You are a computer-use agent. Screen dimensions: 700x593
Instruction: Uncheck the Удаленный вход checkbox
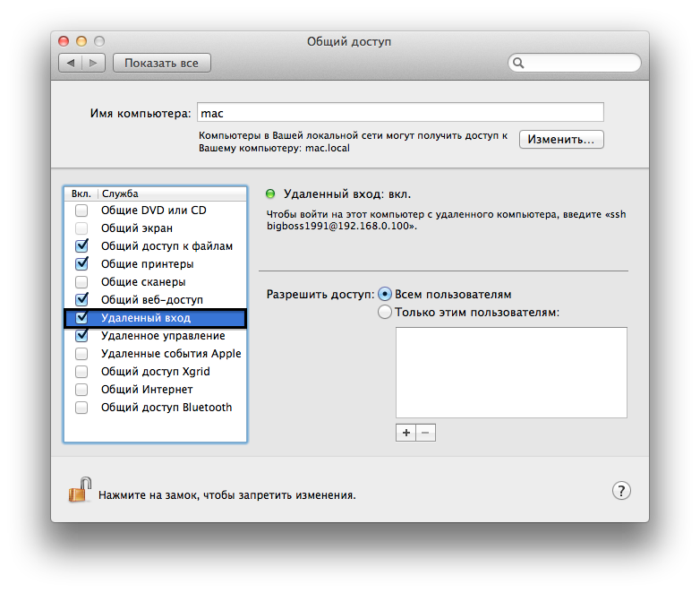(81, 318)
